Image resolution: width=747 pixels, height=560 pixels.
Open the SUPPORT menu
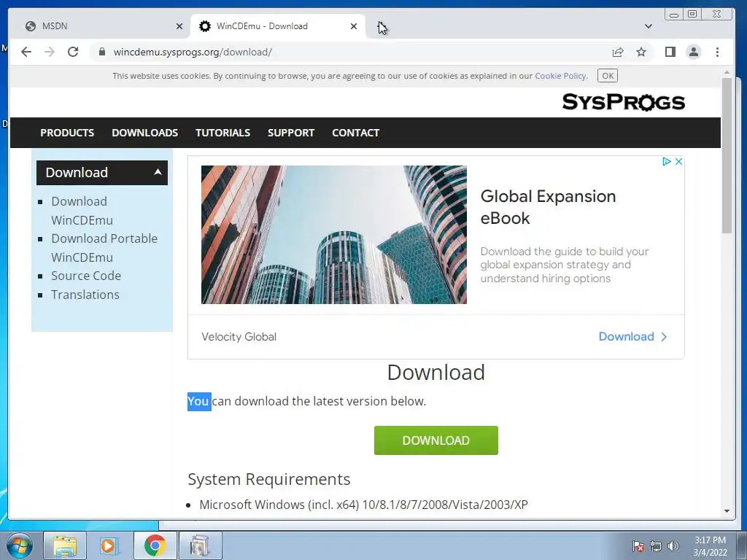291,133
